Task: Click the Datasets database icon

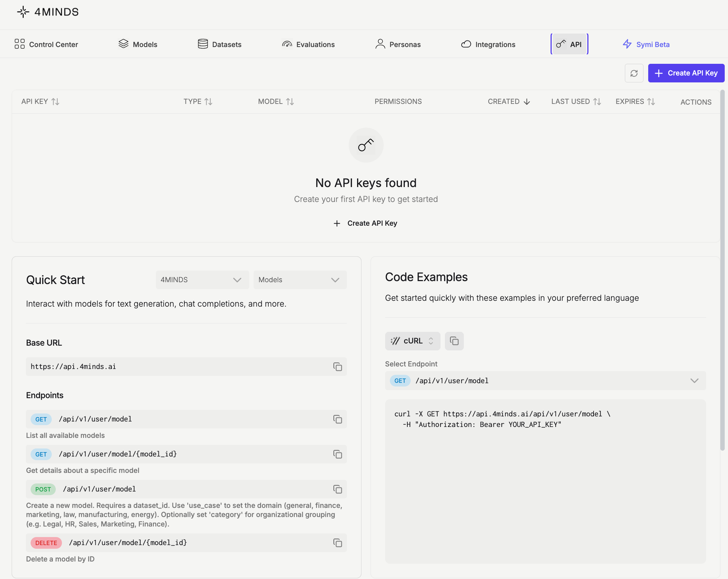Action: (x=203, y=44)
